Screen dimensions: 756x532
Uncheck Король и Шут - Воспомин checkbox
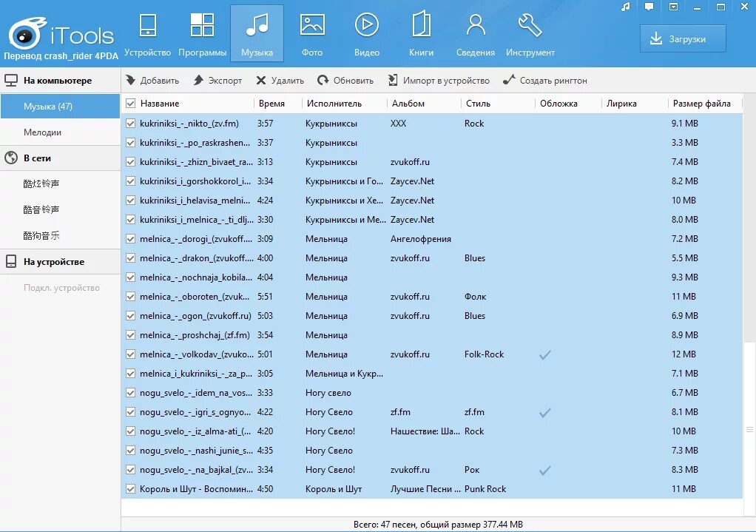click(130, 489)
